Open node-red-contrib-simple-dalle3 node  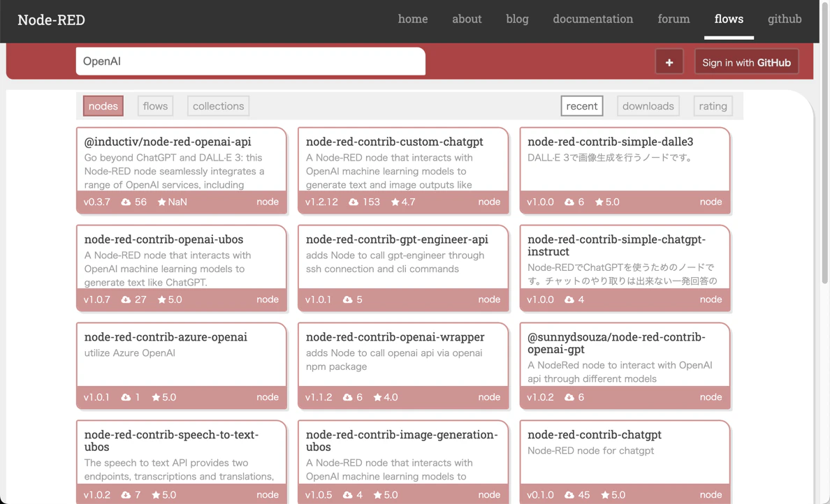[611, 142]
